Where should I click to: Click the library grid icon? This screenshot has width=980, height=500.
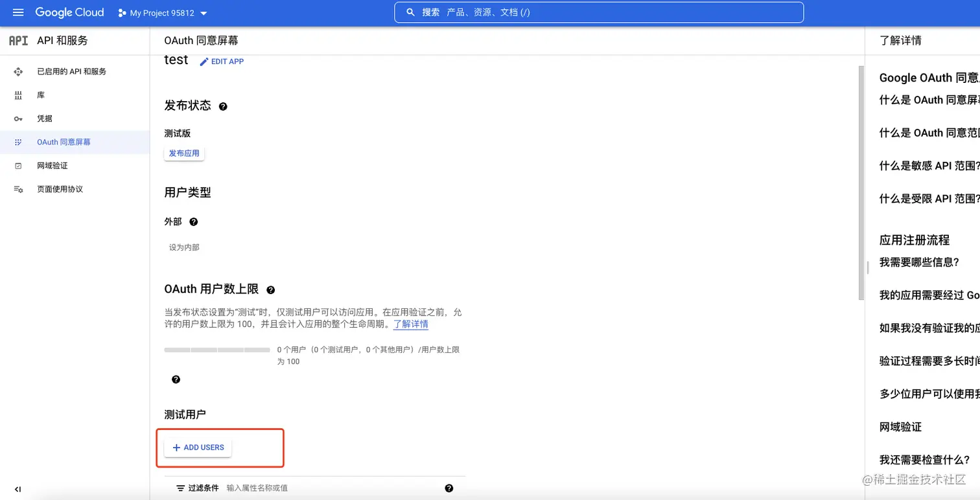[x=18, y=95]
